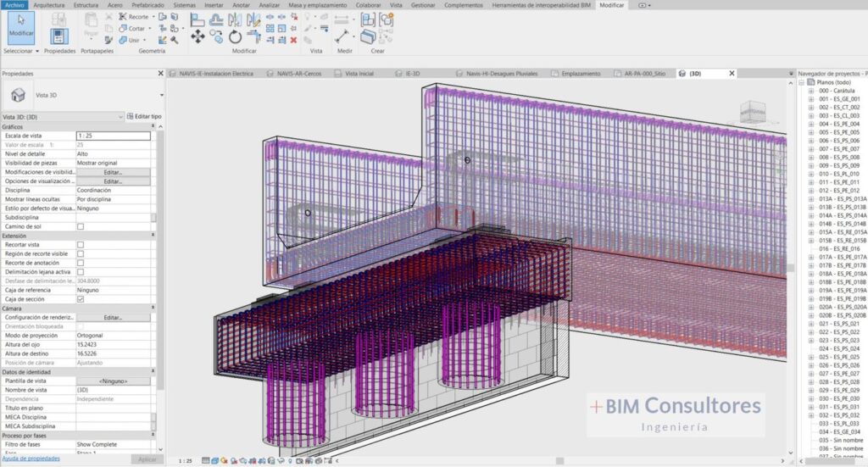Select the Modificar arrow tool
This screenshot has height=467, width=868.
tap(20, 25)
